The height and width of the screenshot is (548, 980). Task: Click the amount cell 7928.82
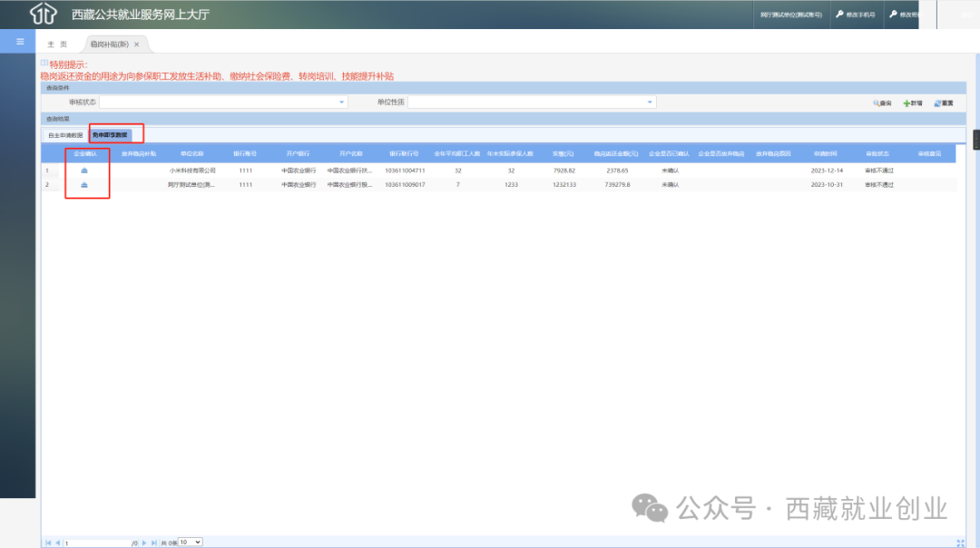pyautogui.click(x=564, y=171)
